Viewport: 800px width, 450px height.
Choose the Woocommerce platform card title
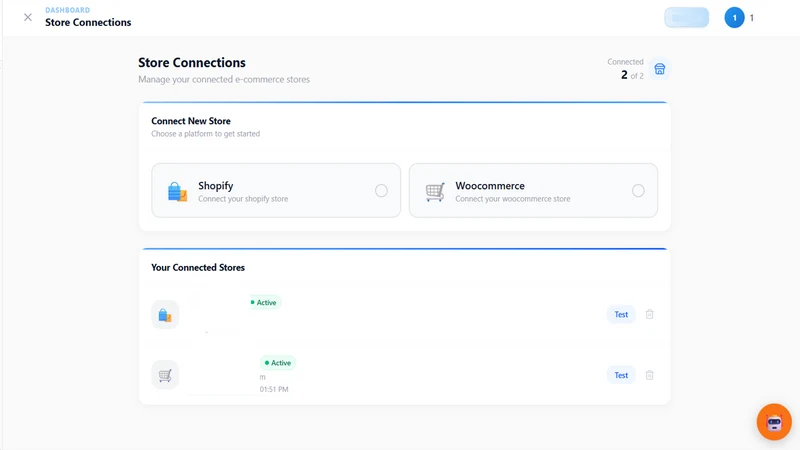[490, 186]
